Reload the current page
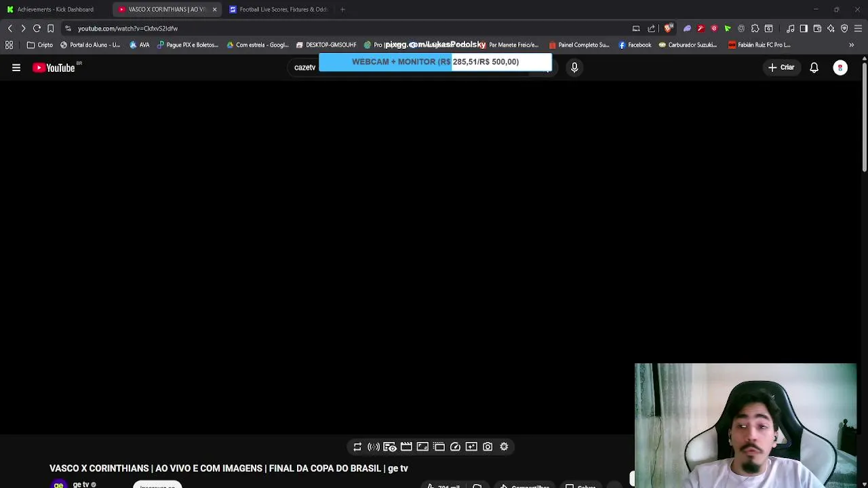 point(37,28)
